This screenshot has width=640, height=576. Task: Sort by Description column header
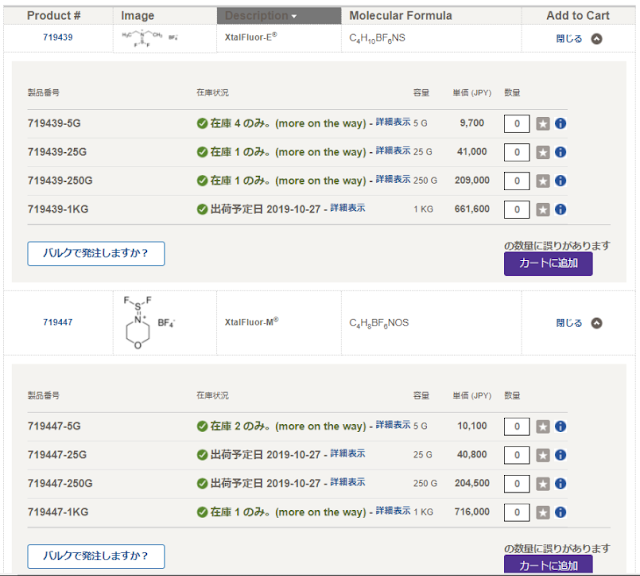tap(279, 16)
